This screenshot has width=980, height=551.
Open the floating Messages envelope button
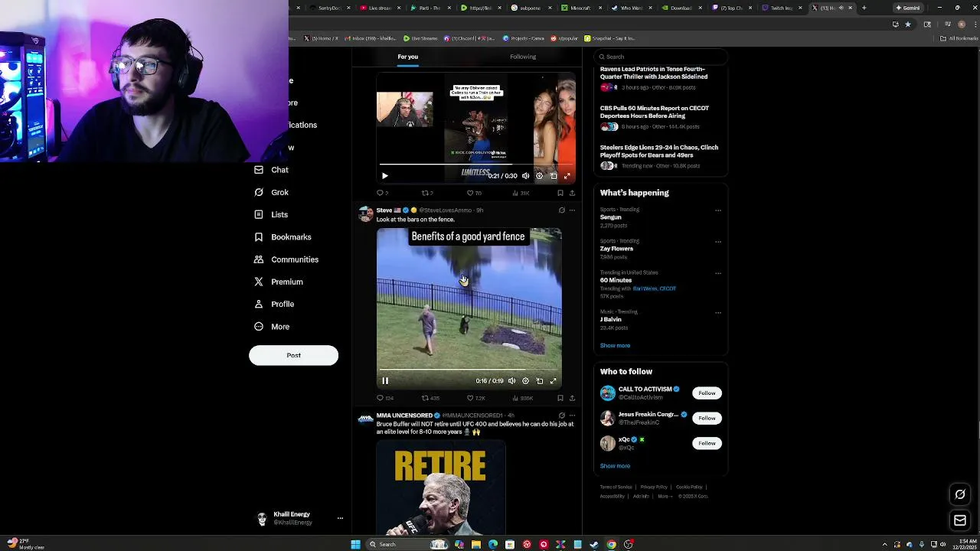pos(960,520)
